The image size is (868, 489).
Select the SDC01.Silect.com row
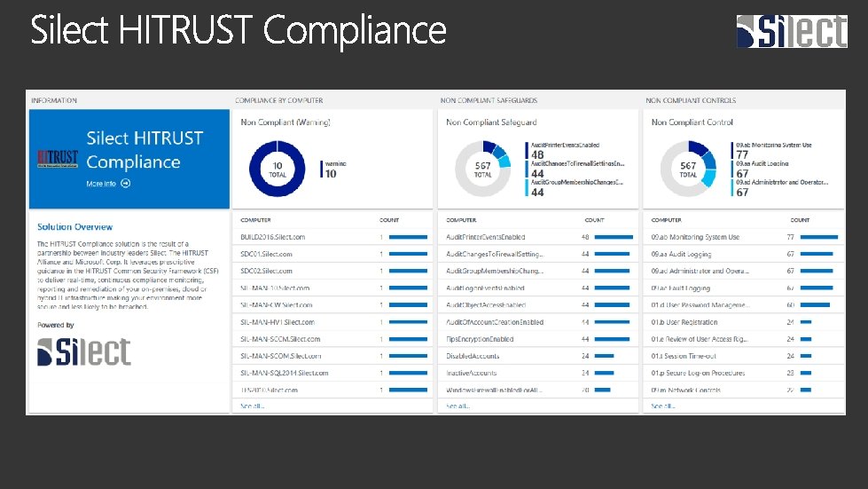(332, 254)
